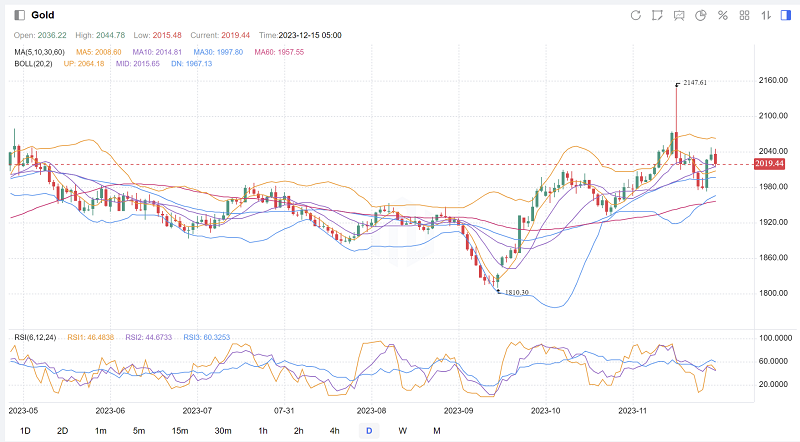
Task: Click the up-down sort arrows icon
Action: click(x=766, y=15)
